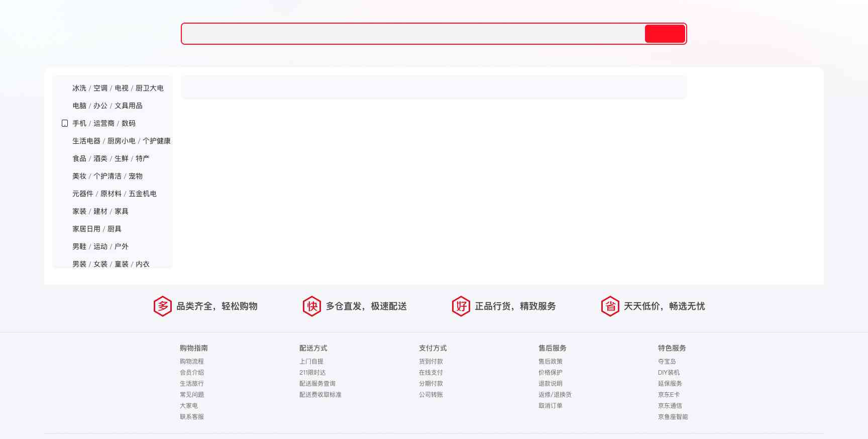Open the 空调 category in the sidebar
The height and width of the screenshot is (439, 868).
[x=100, y=88]
